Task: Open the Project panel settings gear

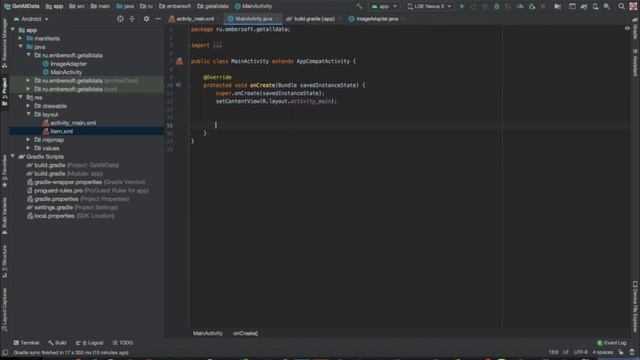Action: (146, 19)
